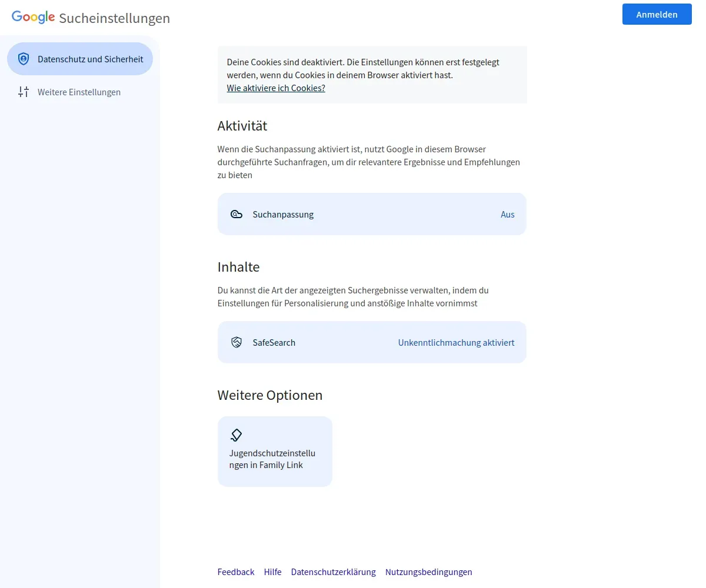Click the shield icon for Datenschutz und Sicherheit

[x=24, y=59]
